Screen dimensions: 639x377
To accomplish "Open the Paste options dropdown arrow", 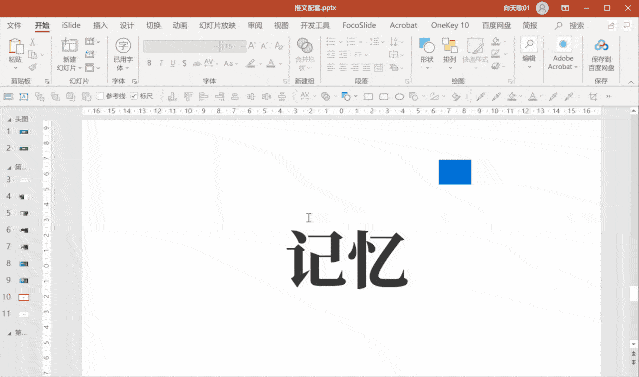I will [x=15, y=68].
